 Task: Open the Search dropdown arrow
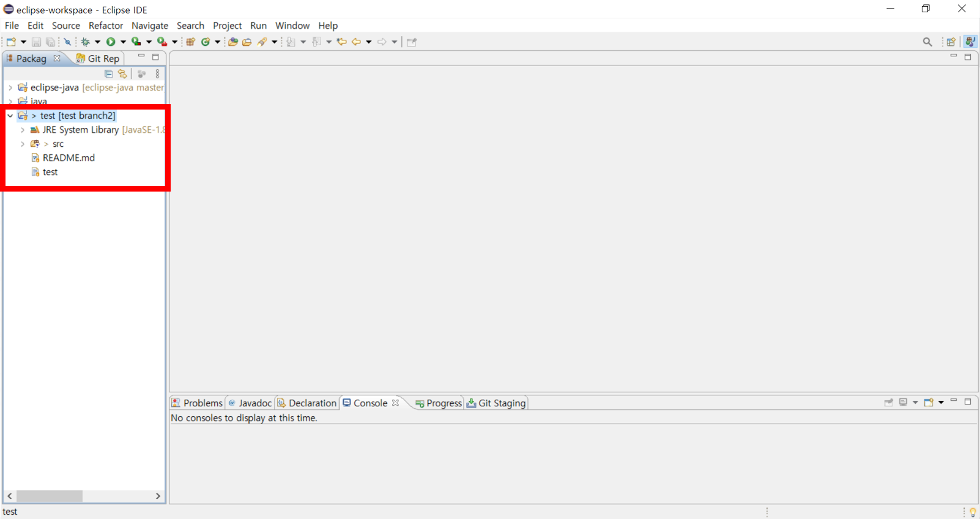coord(274,42)
